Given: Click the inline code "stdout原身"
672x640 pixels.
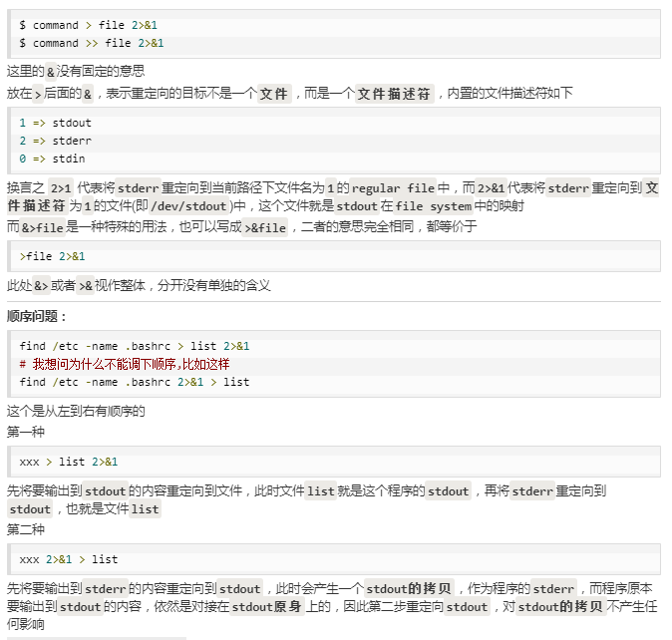Looking at the screenshot, I should pos(266,606).
